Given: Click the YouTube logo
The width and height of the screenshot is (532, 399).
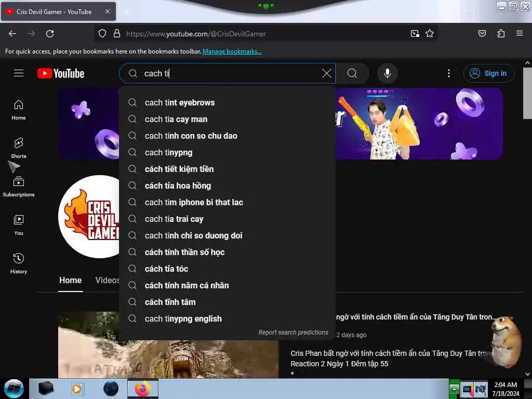Looking at the screenshot, I should point(61,73).
